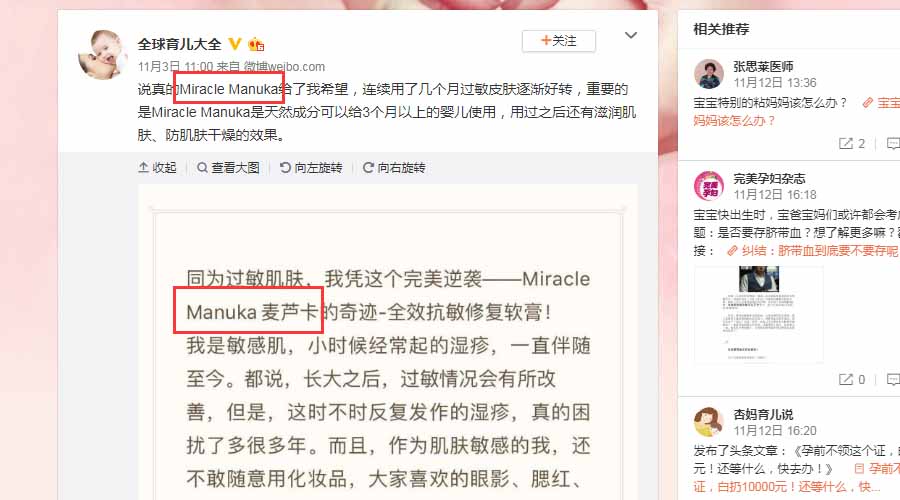Click the 杏妈育儿说 avatar
This screenshot has height=500, width=900.
pyautogui.click(x=709, y=422)
